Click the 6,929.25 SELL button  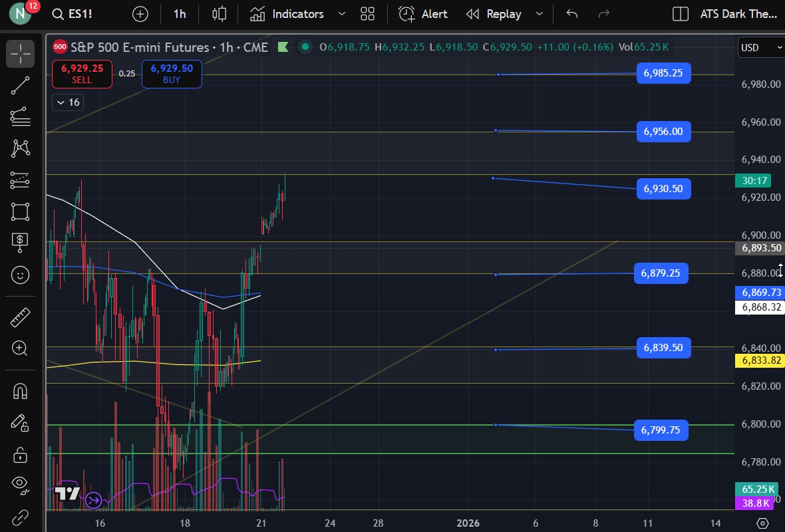coord(82,74)
